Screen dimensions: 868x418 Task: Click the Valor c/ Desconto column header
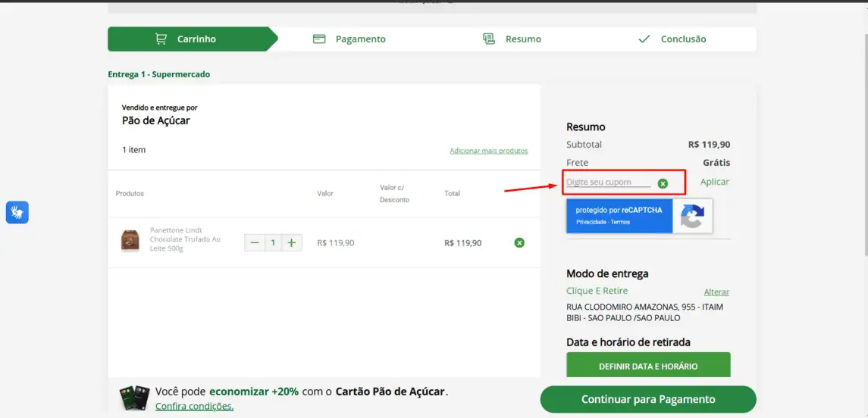point(395,194)
